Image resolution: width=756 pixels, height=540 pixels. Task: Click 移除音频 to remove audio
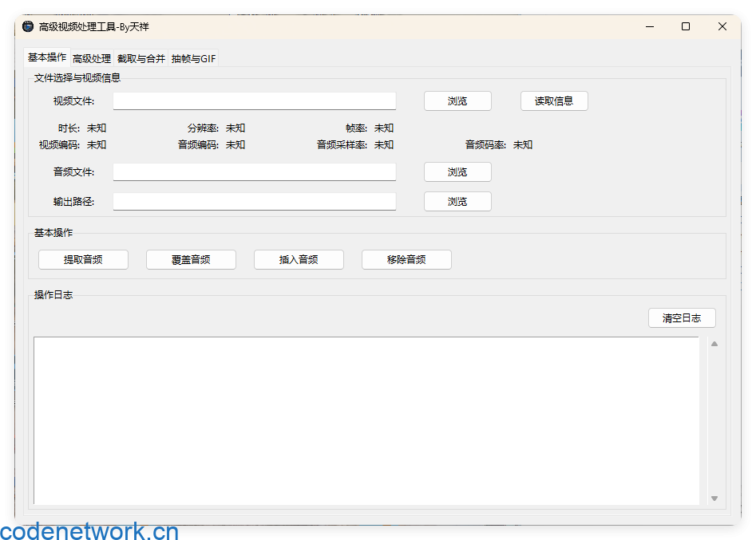[406, 259]
